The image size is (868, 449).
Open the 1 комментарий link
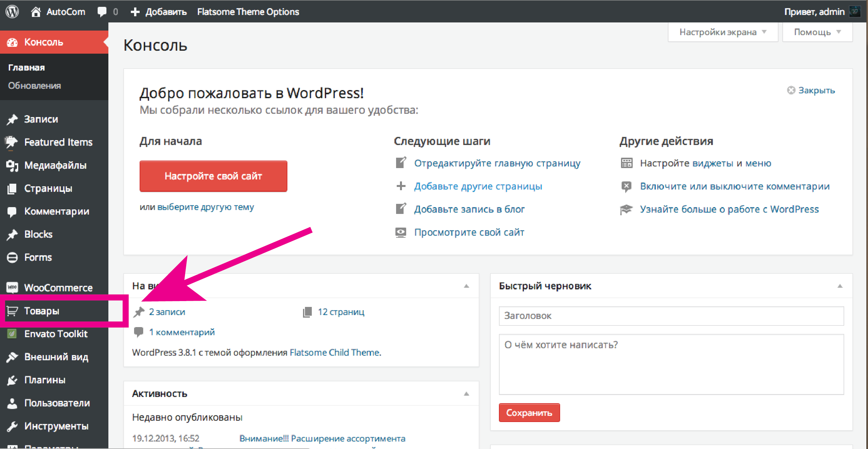(182, 332)
